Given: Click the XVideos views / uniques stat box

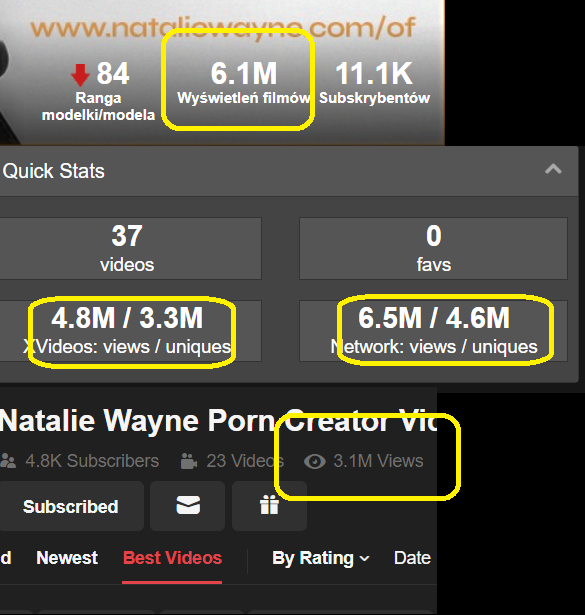Looking at the screenshot, I should click(129, 331).
